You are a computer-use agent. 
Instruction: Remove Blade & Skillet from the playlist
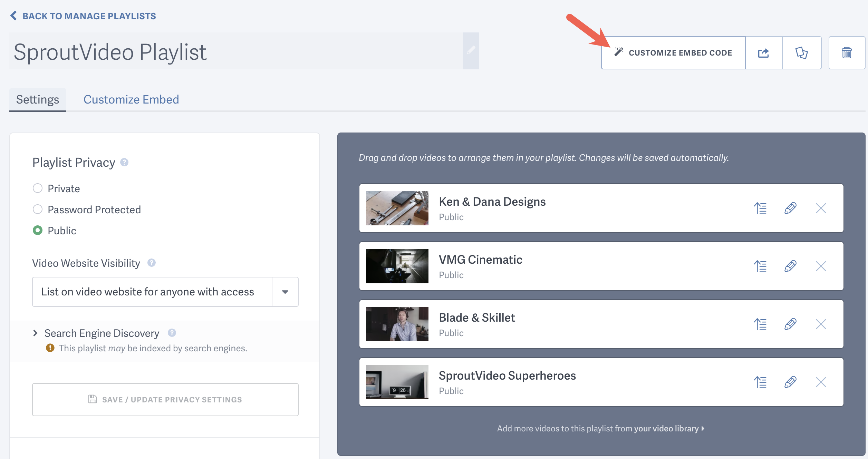pos(821,324)
